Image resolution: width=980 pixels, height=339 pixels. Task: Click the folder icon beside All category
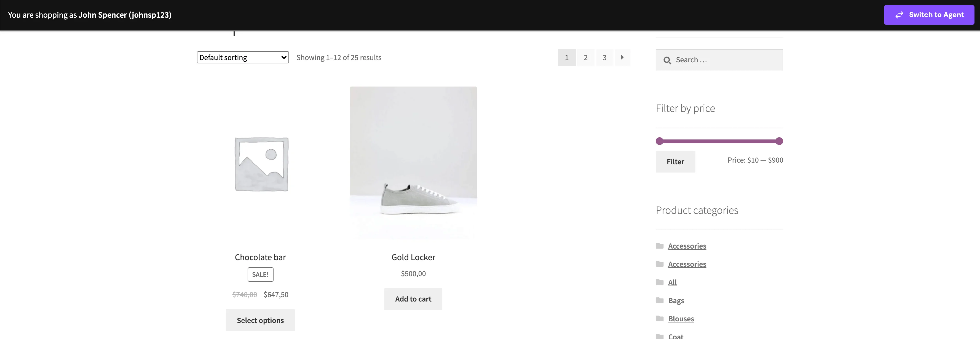click(x=660, y=282)
